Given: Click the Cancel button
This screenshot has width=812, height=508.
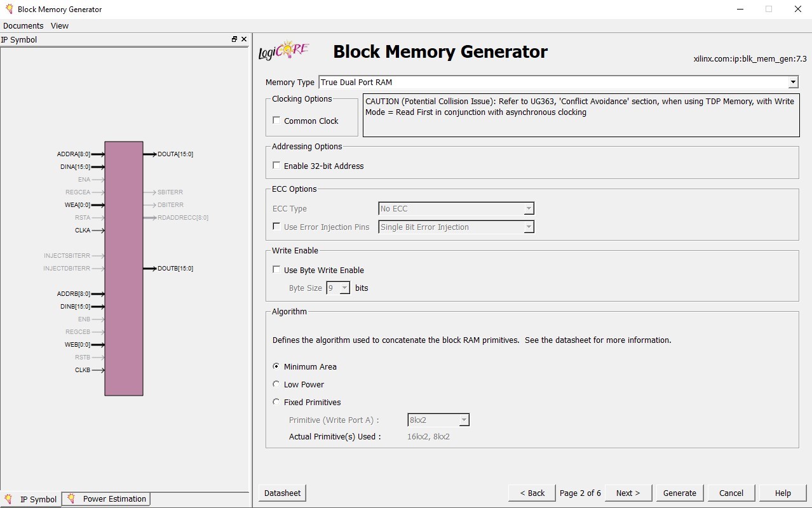Looking at the screenshot, I should [x=731, y=493].
